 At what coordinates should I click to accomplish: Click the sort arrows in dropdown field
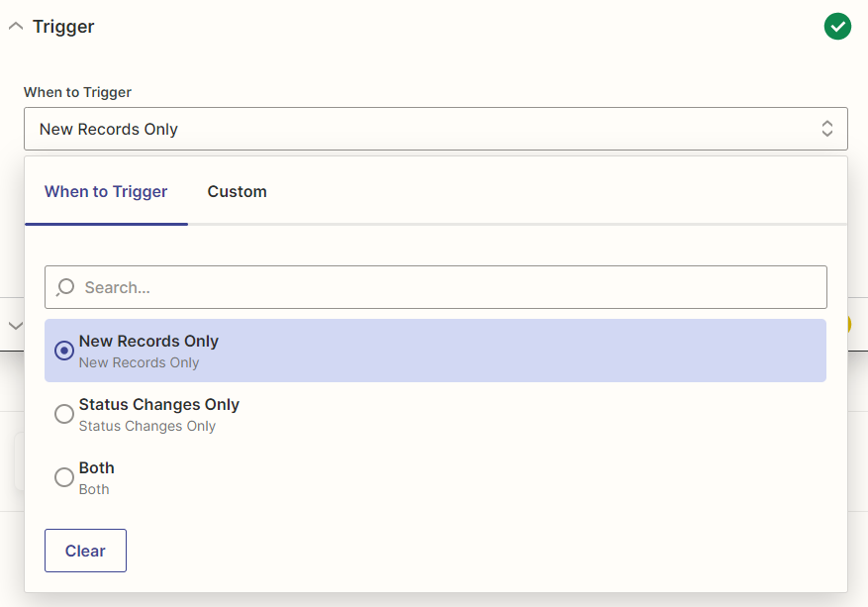[827, 129]
